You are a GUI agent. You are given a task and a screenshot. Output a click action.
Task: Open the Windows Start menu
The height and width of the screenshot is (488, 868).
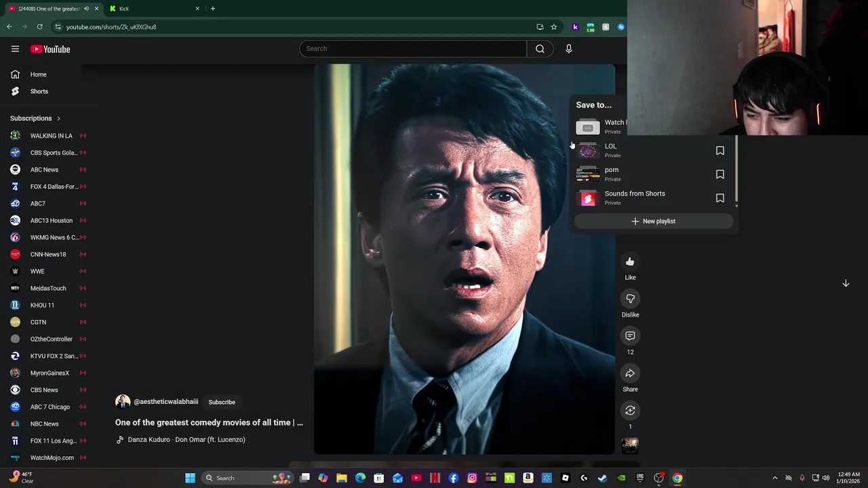coord(191,479)
